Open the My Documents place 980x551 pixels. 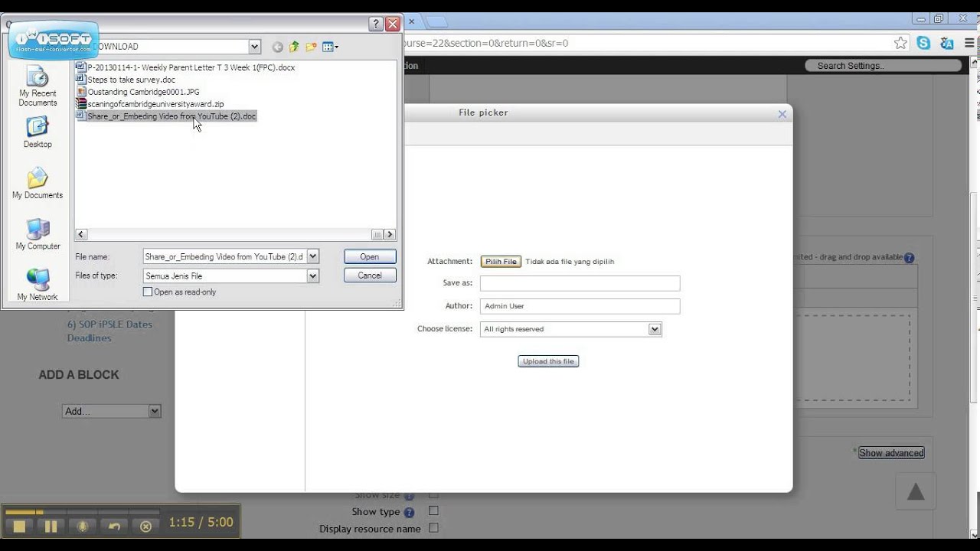38,184
